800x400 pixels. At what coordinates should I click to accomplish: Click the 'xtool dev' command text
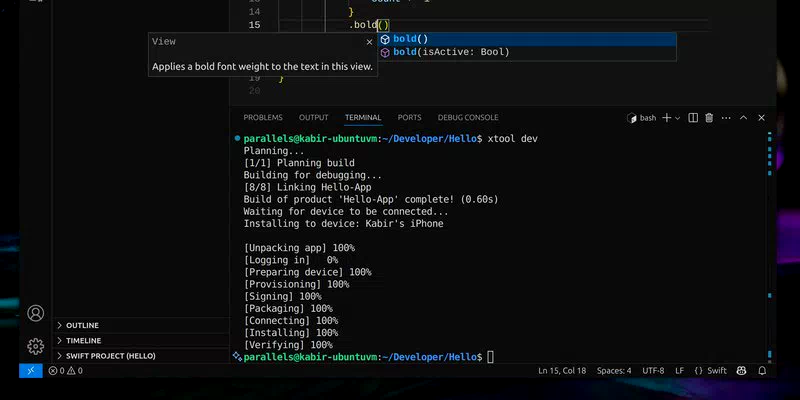click(512, 139)
